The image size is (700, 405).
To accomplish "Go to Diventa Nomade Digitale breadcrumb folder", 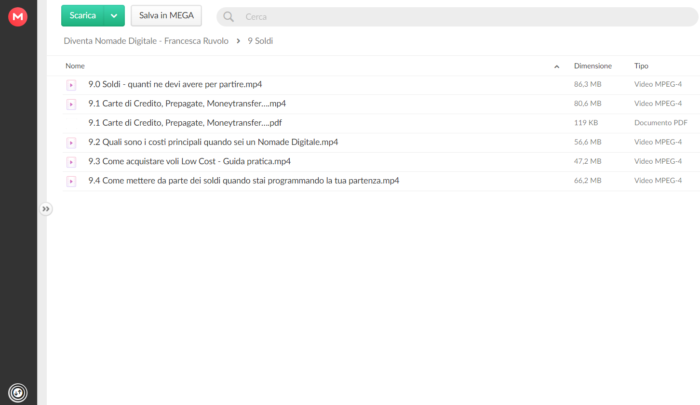I will point(146,41).
